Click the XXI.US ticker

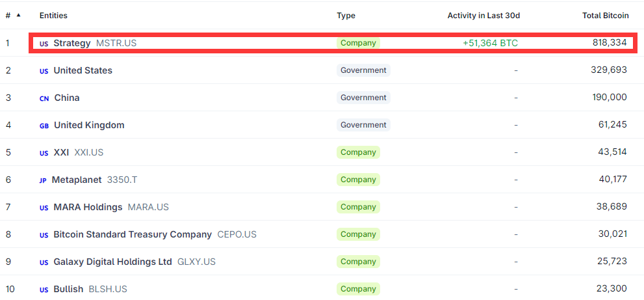(89, 152)
